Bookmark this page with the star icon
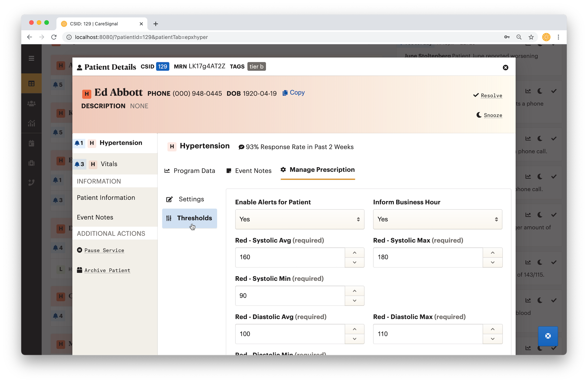588x383 pixels. pyautogui.click(x=531, y=37)
